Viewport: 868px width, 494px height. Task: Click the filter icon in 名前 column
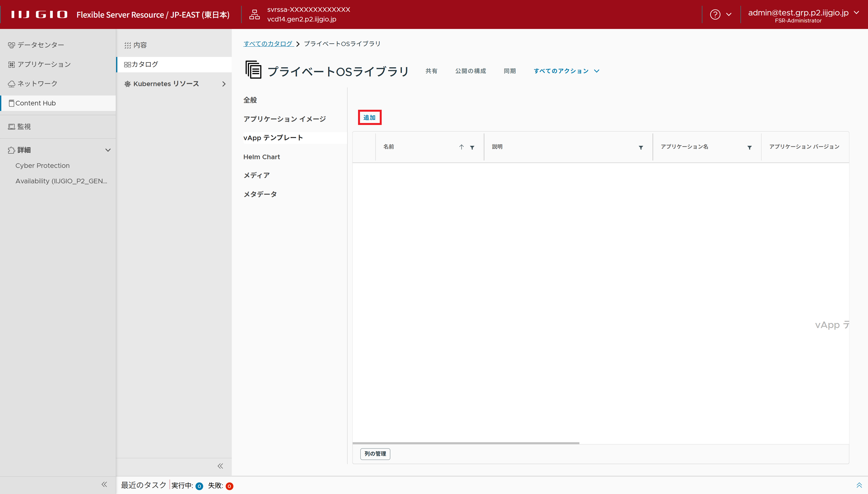point(472,147)
